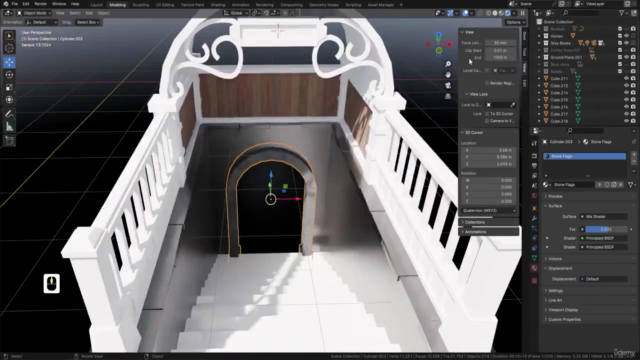Open the Drag Select Box dropdown
The image size is (640, 360).
click(x=88, y=22)
